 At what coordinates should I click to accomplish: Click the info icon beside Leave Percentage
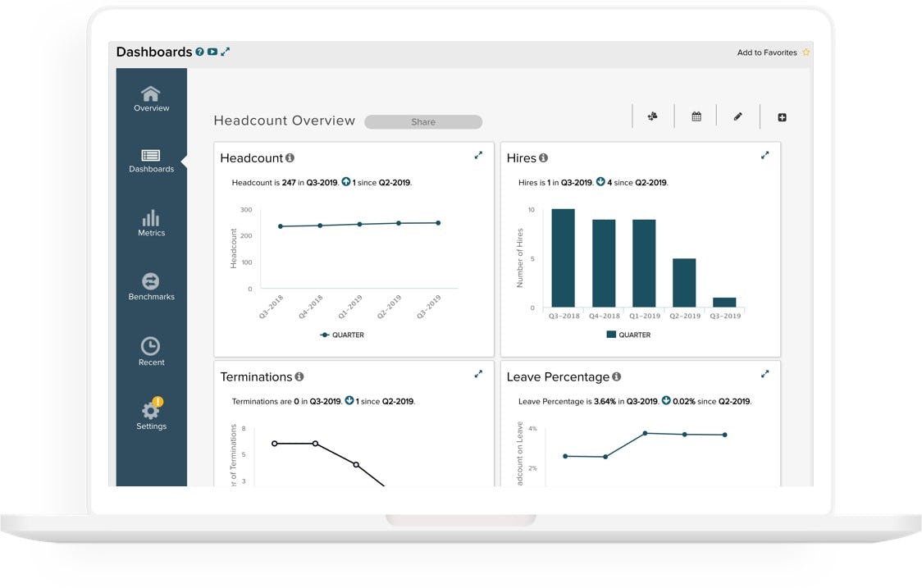point(616,376)
